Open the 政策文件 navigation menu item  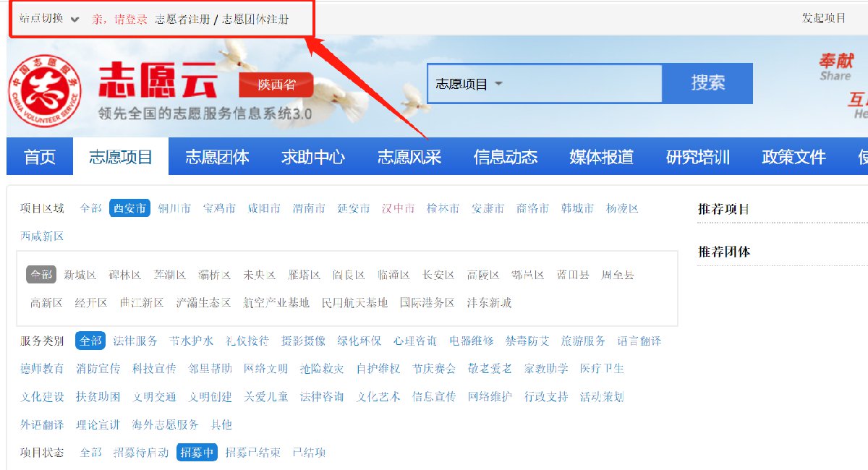(x=793, y=156)
